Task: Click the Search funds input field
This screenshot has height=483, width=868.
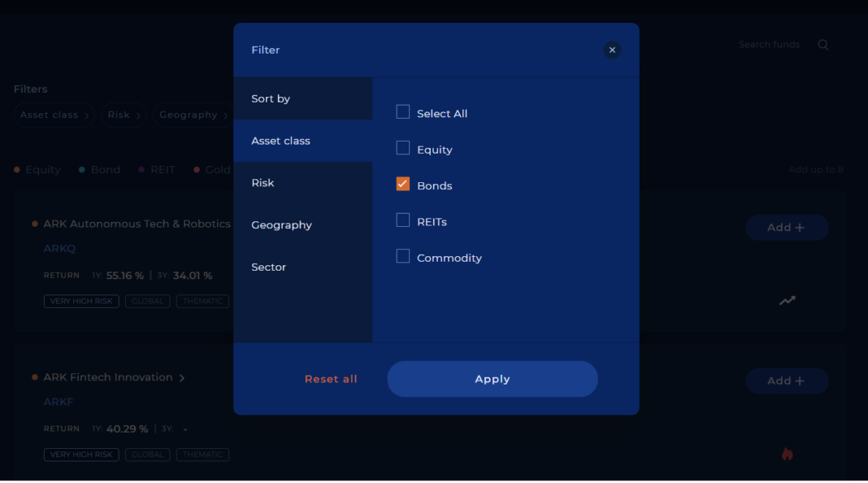Action: (x=769, y=45)
